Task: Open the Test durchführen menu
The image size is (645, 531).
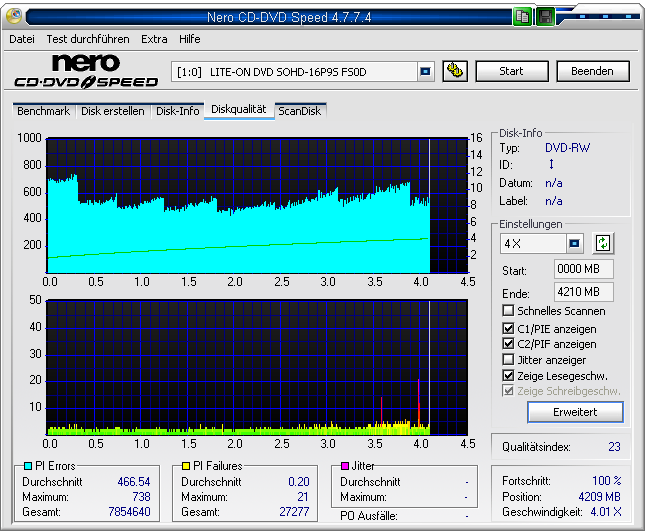Action: [x=87, y=39]
